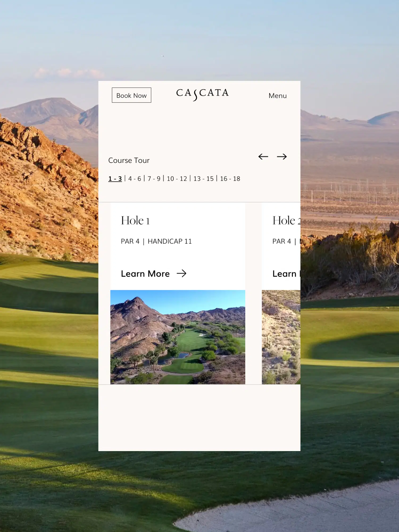The image size is (399, 532).
Task: Switch to holes 4 - 6
Action: click(x=135, y=179)
